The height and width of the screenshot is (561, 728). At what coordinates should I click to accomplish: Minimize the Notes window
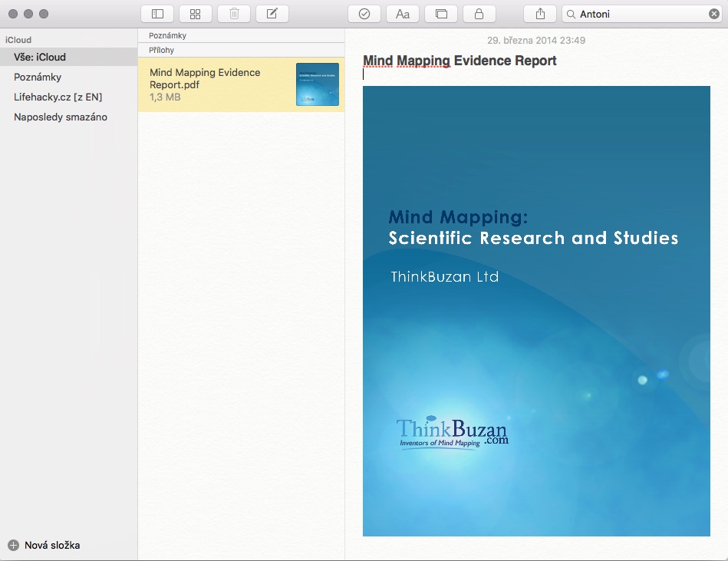tap(28, 14)
